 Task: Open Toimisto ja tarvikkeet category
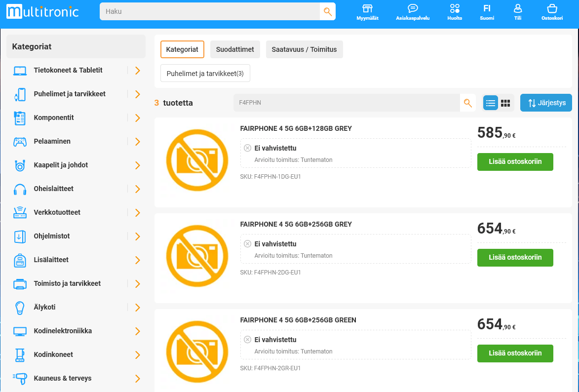point(67,283)
